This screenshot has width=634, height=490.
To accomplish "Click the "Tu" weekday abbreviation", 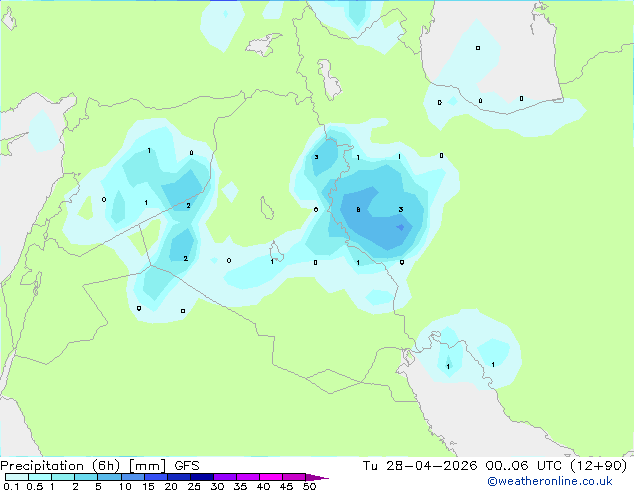I will point(370,466).
